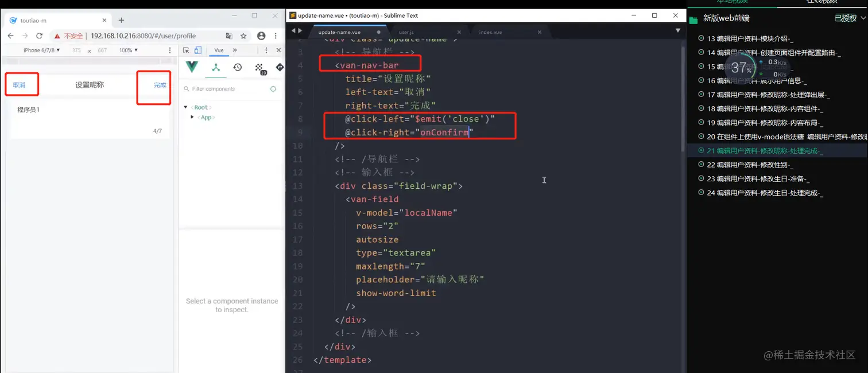Open the 已授权 dropdown in the course panel
This screenshot has width=868, height=373.
coord(850,18)
